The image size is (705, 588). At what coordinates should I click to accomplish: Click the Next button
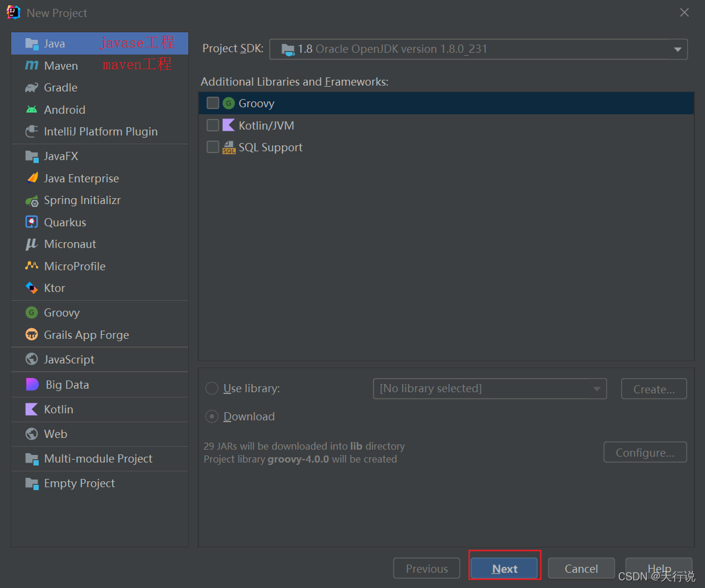click(x=504, y=569)
